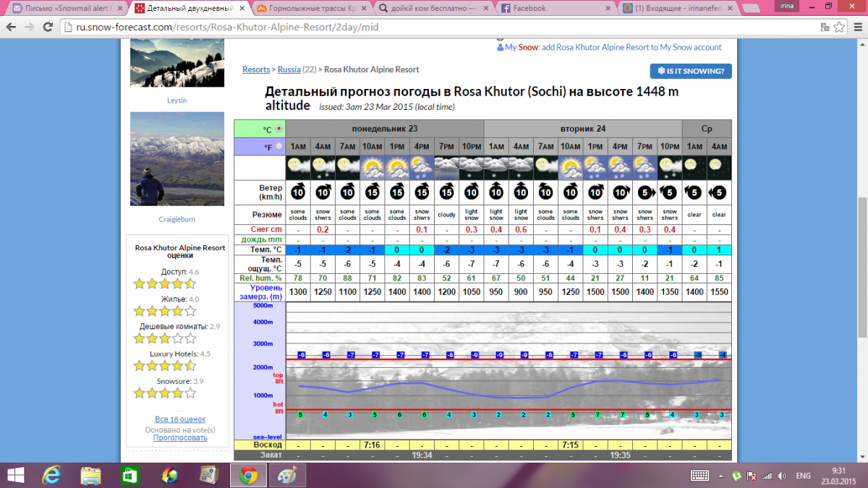Click the Luxury Hotels star rating
868x488 pixels.
click(165, 366)
